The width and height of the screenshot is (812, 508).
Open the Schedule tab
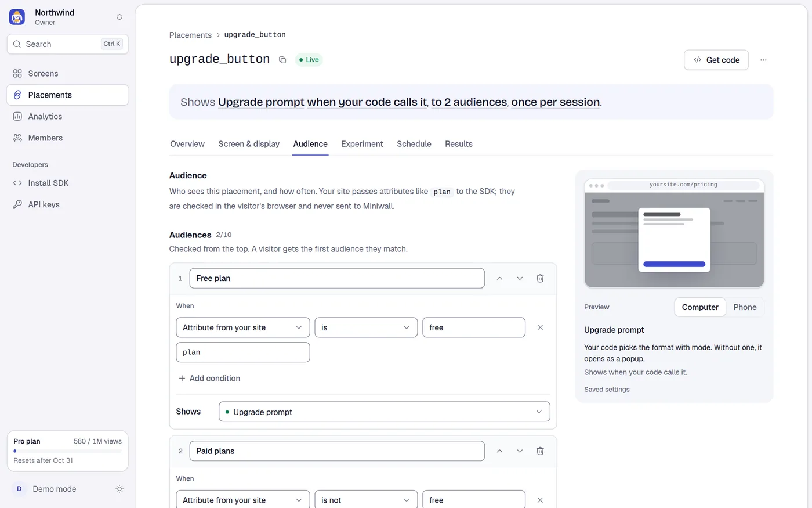point(414,144)
